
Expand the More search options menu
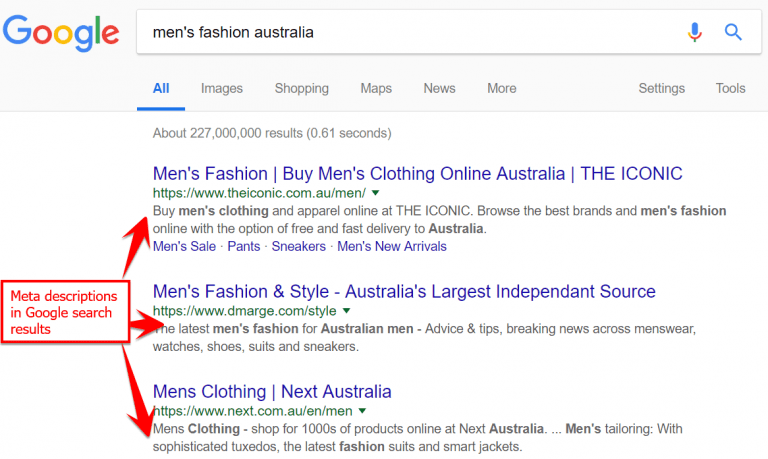pyautogui.click(x=501, y=88)
